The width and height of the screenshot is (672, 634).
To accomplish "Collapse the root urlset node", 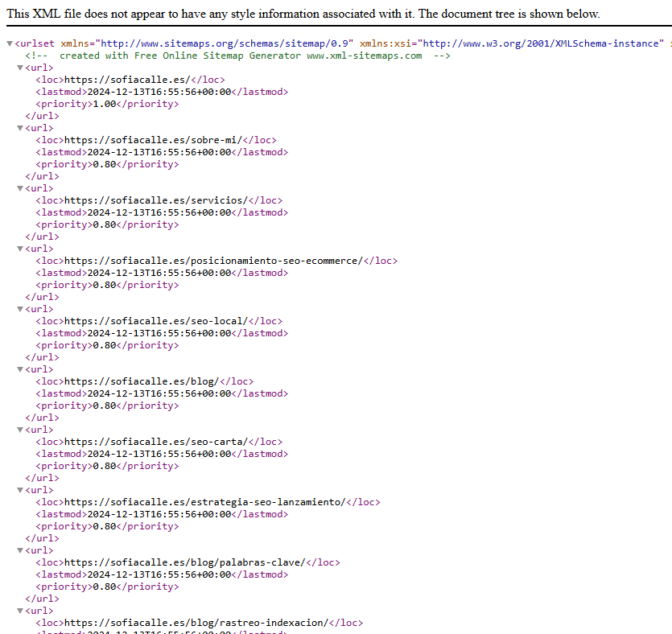I will click(9, 43).
